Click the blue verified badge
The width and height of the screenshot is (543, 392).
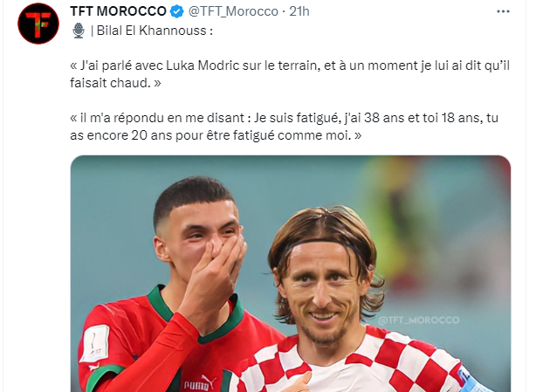pyautogui.click(x=177, y=11)
